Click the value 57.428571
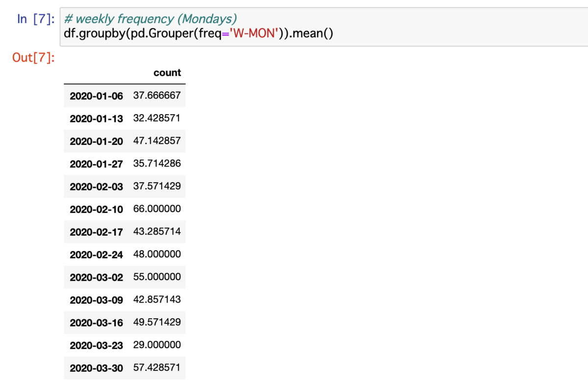 tap(157, 367)
